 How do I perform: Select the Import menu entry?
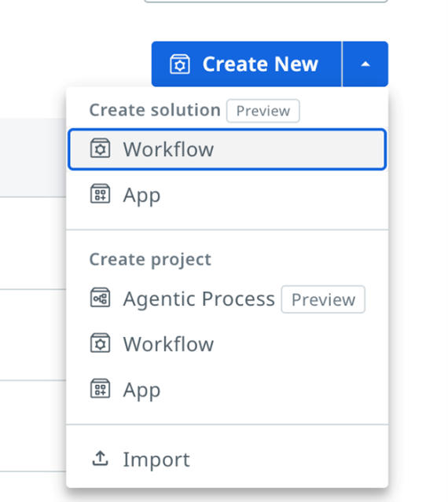[x=227, y=459]
